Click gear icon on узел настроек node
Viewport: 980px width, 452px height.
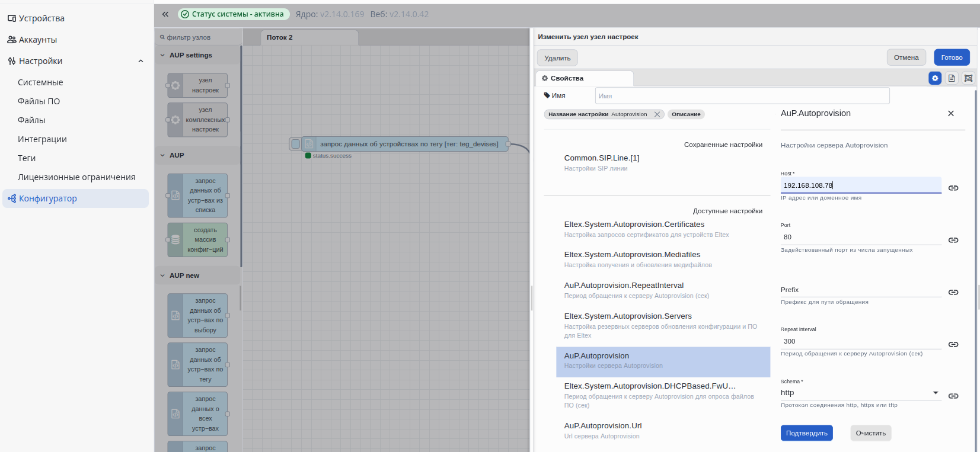click(175, 85)
